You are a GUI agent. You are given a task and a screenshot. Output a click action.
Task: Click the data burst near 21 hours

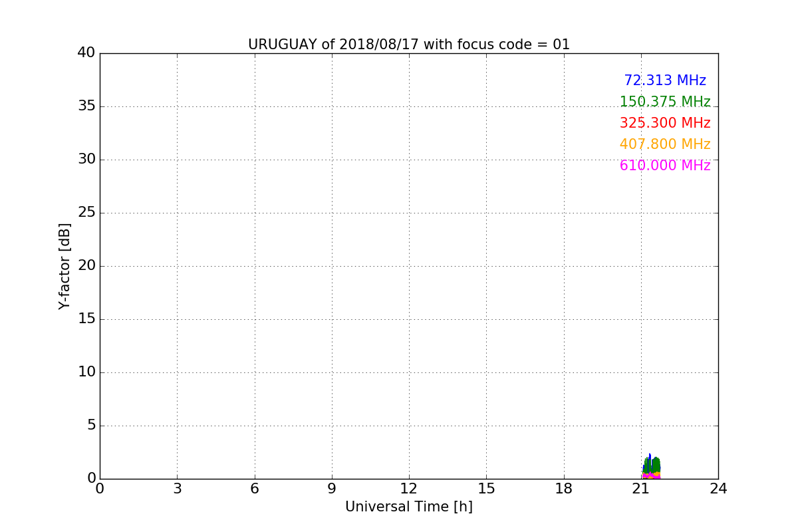[x=651, y=467]
